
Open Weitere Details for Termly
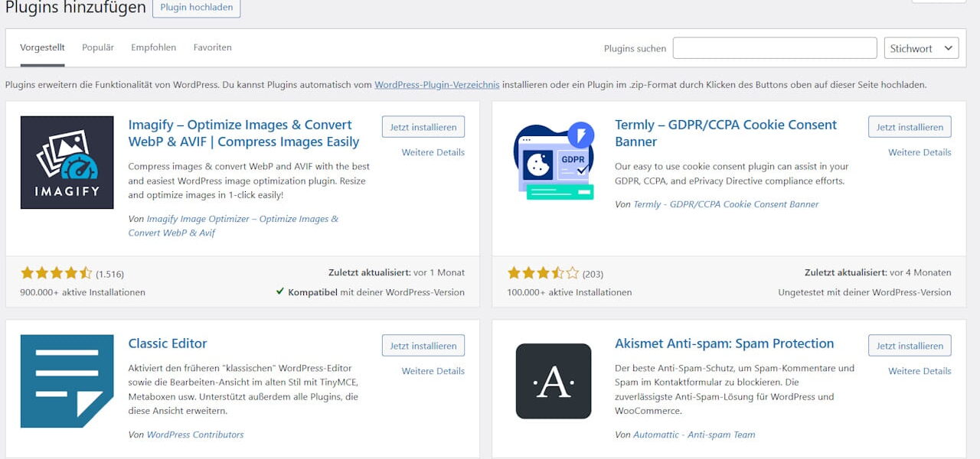pos(920,152)
